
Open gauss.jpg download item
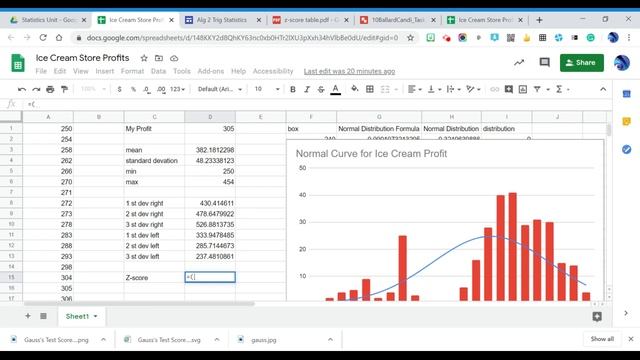[264, 340]
